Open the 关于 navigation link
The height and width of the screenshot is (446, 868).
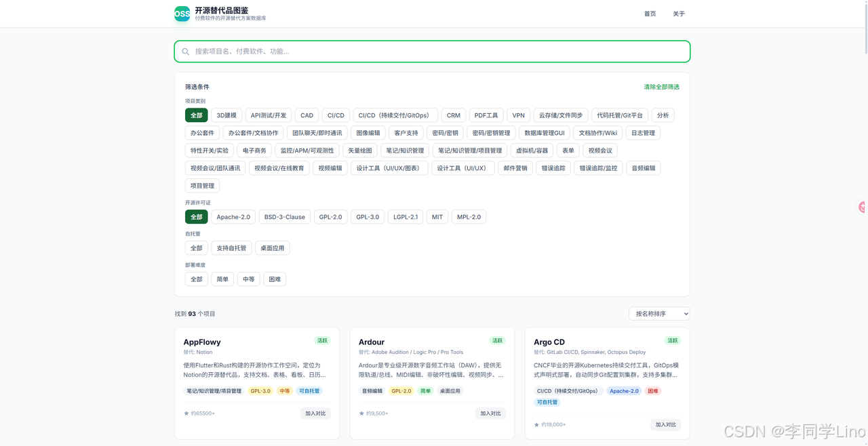coord(679,14)
